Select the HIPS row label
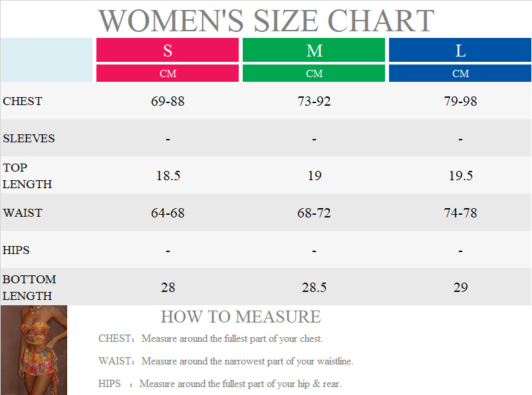Image resolution: width=532 pixels, height=395 pixels. 17,250
